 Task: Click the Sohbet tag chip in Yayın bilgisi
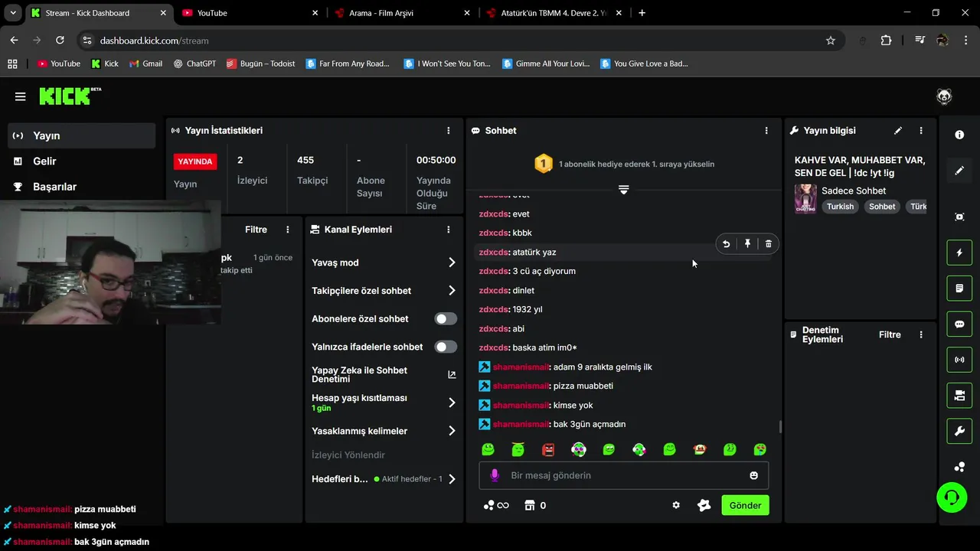[x=882, y=207]
